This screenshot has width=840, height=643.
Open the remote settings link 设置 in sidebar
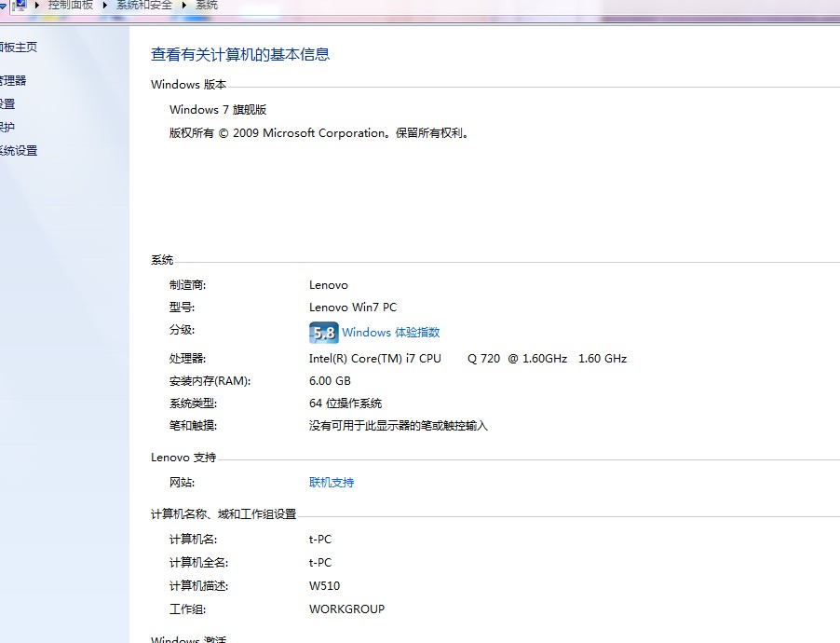(x=7, y=104)
